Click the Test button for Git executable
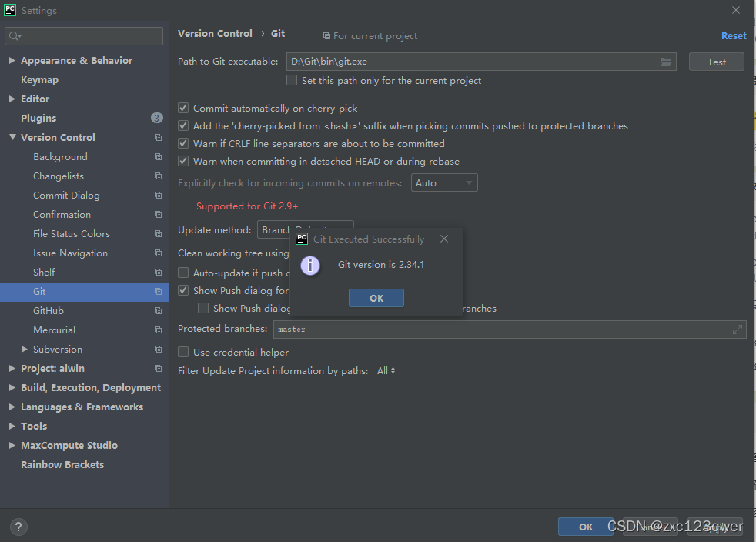756x542 pixels. [717, 62]
